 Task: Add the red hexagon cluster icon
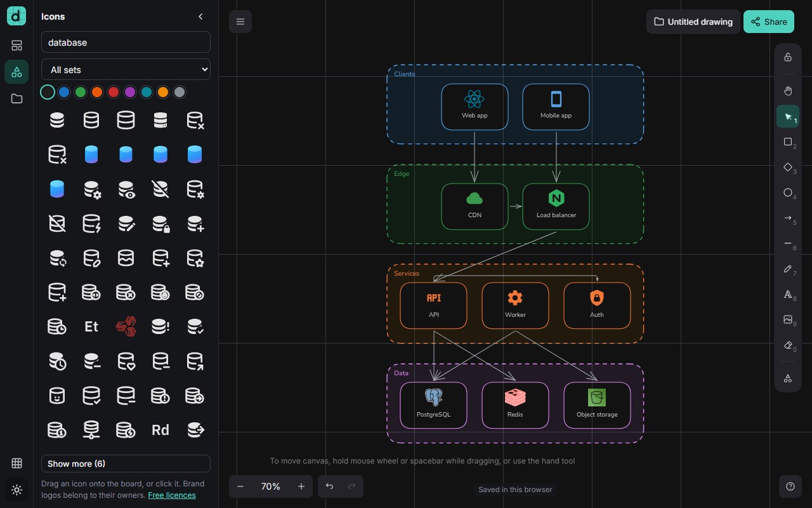[126, 326]
